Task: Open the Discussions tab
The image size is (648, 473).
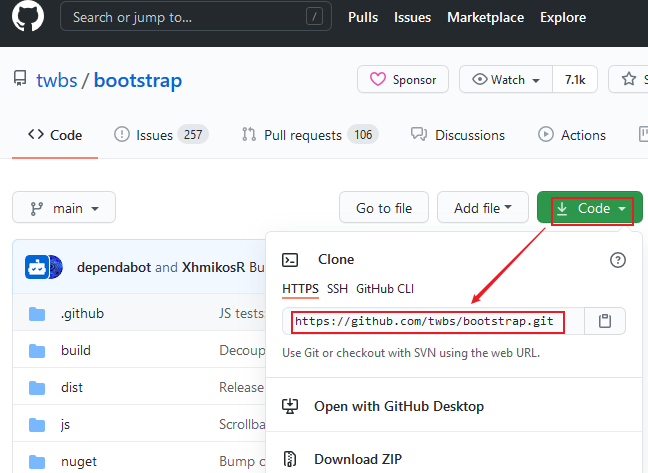Action: pos(457,135)
